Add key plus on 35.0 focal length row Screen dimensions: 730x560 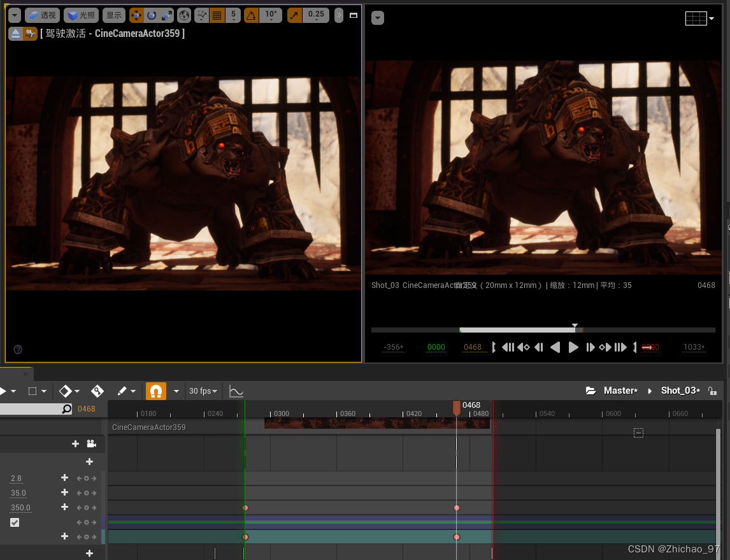(x=65, y=492)
